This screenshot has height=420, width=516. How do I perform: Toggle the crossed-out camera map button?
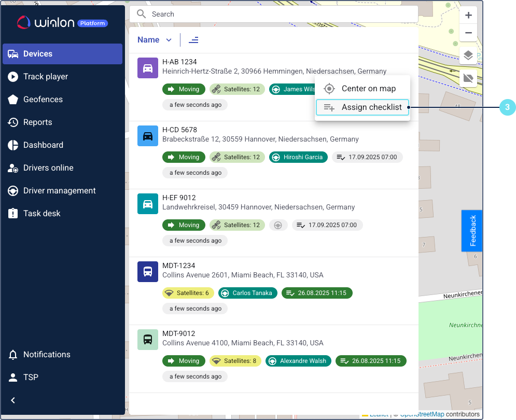pyautogui.click(x=468, y=78)
